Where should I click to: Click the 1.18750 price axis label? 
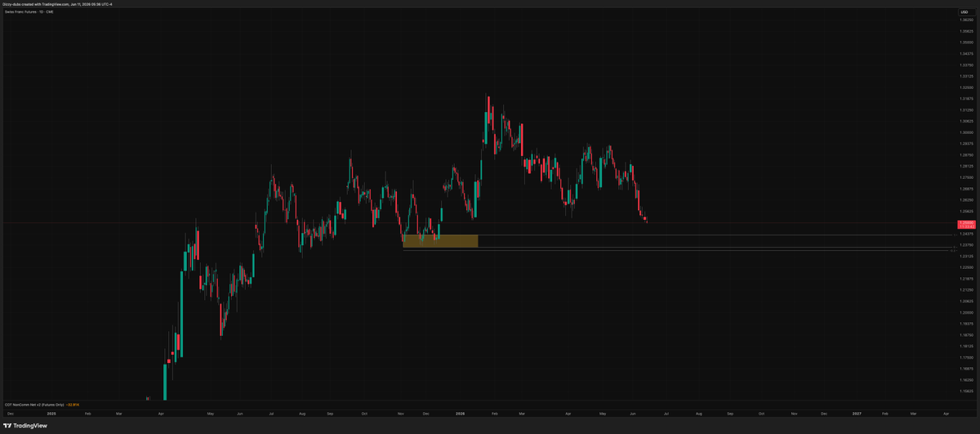(x=966, y=335)
